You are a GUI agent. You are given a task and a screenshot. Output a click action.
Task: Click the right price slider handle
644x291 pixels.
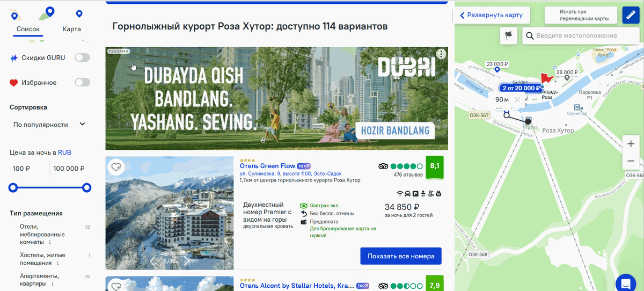pyautogui.click(x=86, y=188)
